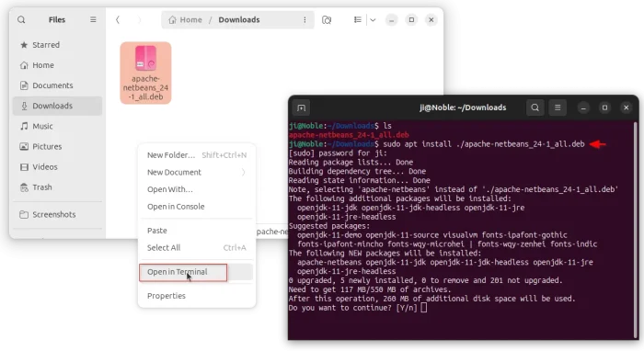The height and width of the screenshot is (351, 644).
Task: Choose Open in Terminal
Action: pyautogui.click(x=197, y=272)
